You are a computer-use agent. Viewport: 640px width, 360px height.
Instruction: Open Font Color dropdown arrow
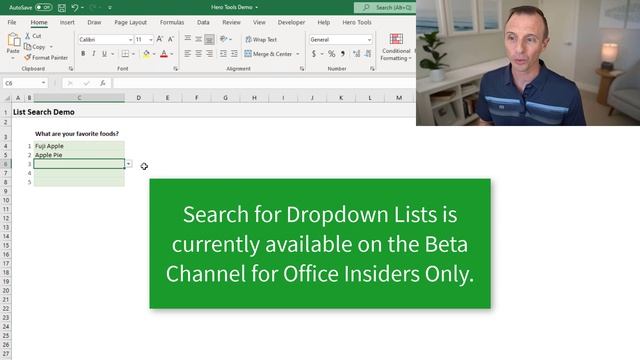(172, 54)
